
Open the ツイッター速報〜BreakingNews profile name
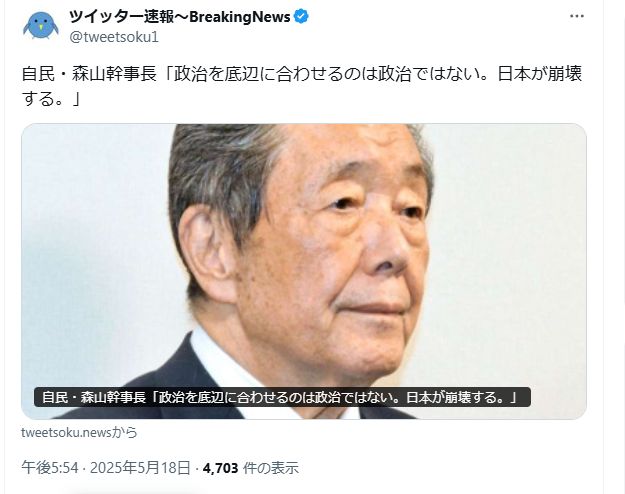180,17
